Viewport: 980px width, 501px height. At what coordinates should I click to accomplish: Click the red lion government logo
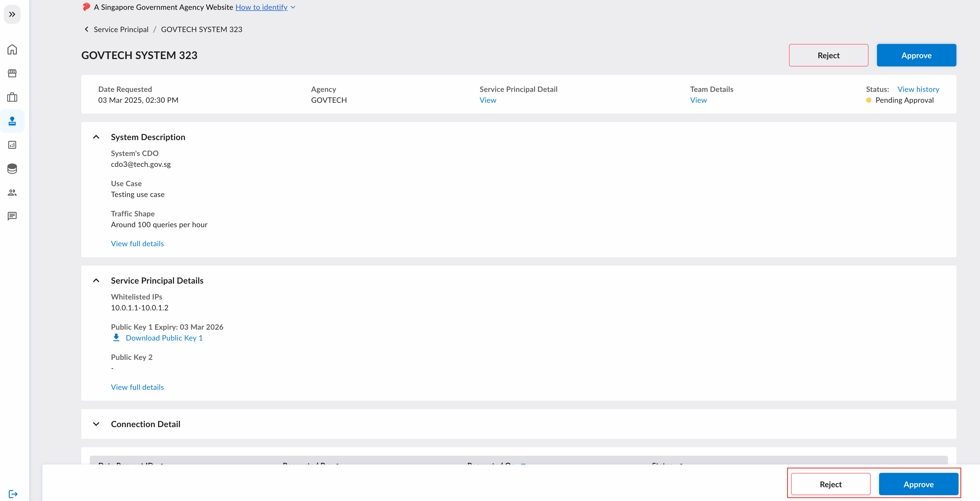coord(86,7)
